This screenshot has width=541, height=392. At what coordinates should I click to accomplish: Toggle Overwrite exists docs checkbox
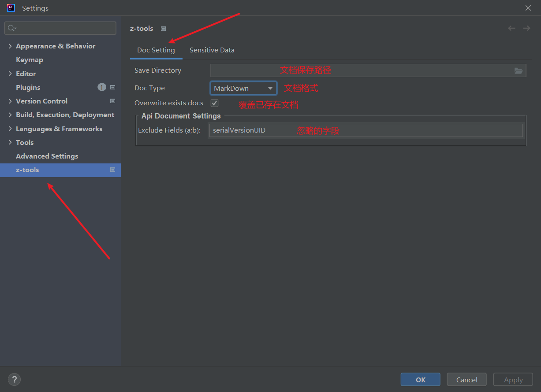click(215, 103)
